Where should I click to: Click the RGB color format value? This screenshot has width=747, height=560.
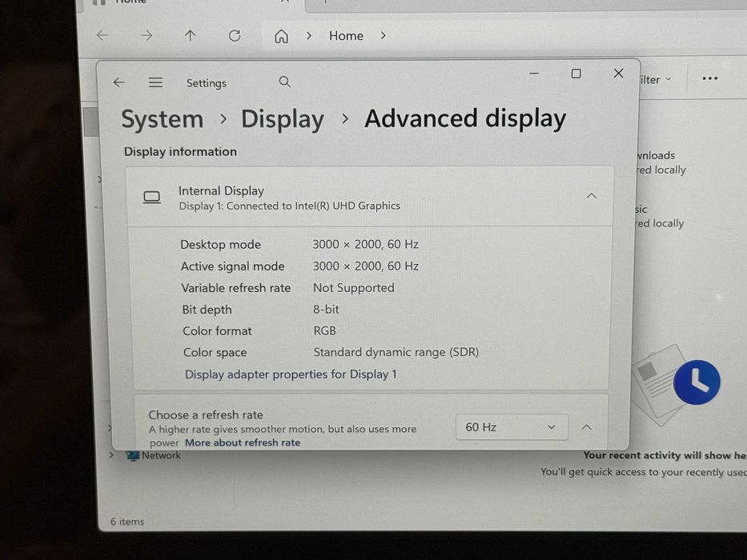(x=325, y=330)
